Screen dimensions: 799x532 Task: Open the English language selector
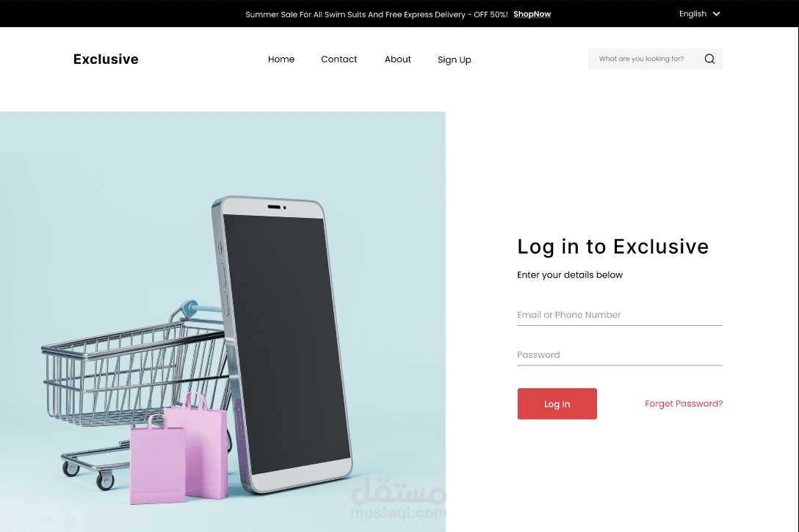tap(699, 14)
